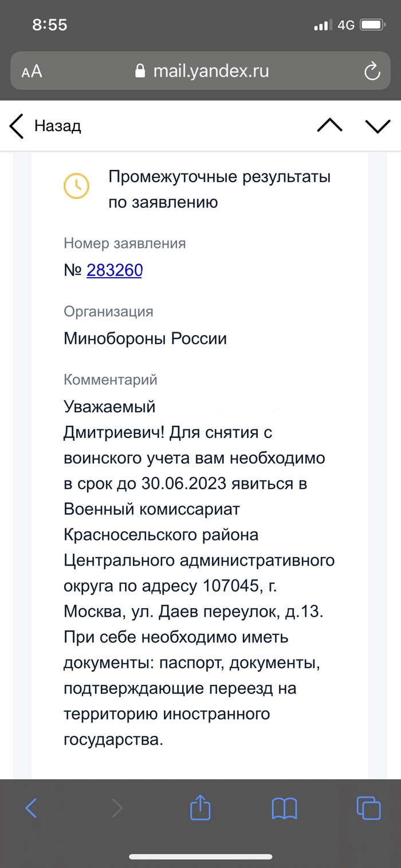Viewport: 401px width, 868px height.
Task: Go to previous message up chevron
Action: click(330, 125)
